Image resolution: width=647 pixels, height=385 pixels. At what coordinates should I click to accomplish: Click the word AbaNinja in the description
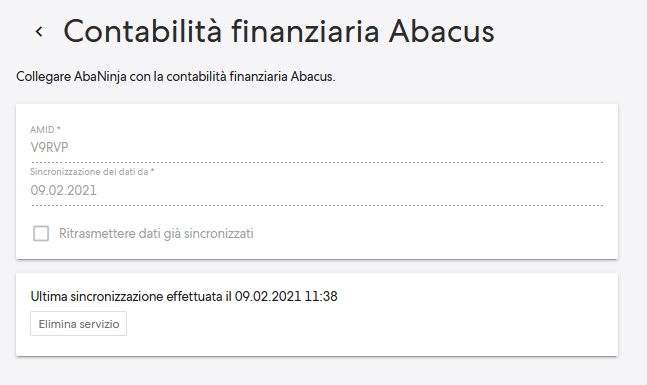pyautogui.click(x=100, y=77)
